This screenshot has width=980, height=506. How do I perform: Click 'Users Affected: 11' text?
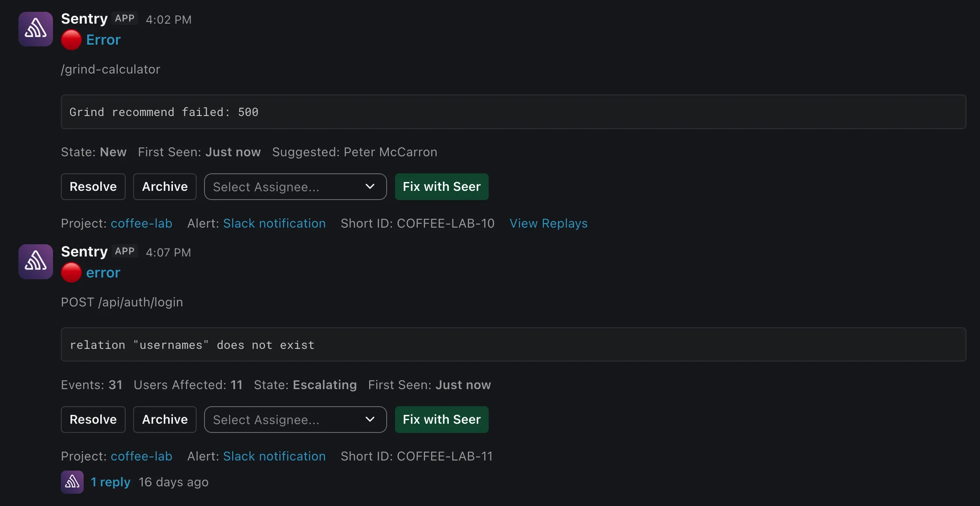tap(188, 385)
